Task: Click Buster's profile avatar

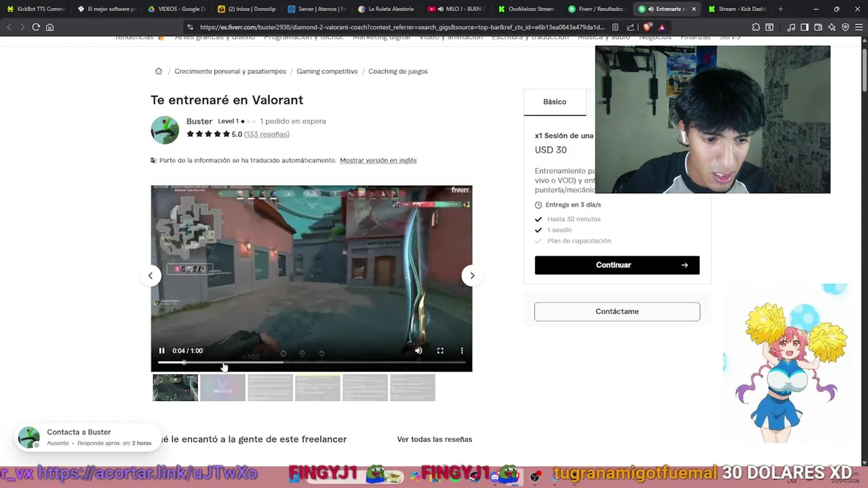Action: point(165,129)
